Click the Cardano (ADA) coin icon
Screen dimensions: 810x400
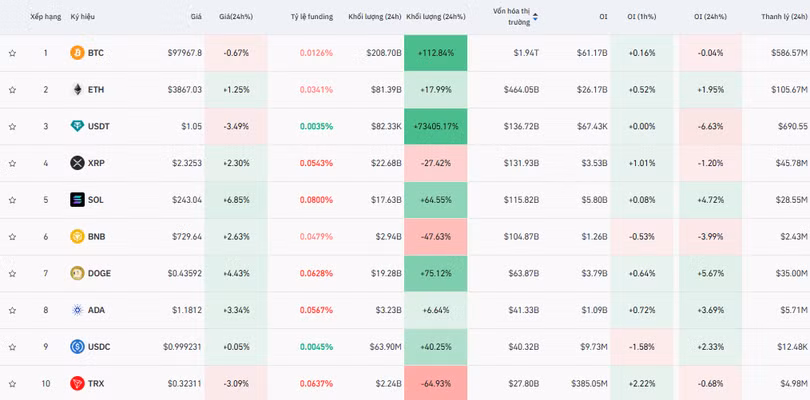coord(77,310)
